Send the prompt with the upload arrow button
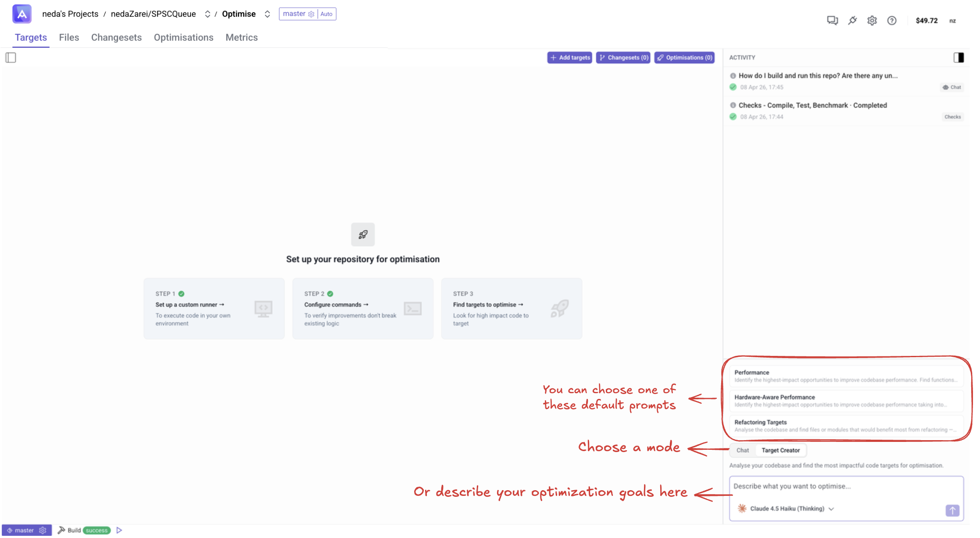The image size is (980, 538). tap(952, 510)
